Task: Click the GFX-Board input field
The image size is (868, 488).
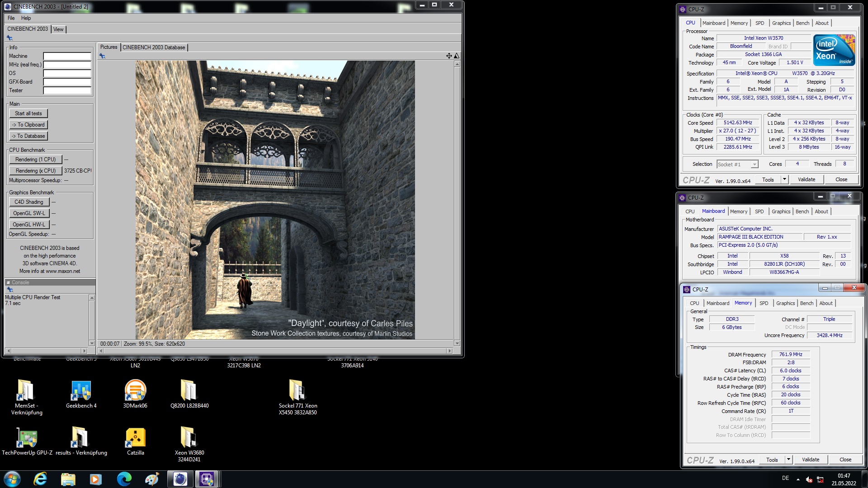Action: 67,82
